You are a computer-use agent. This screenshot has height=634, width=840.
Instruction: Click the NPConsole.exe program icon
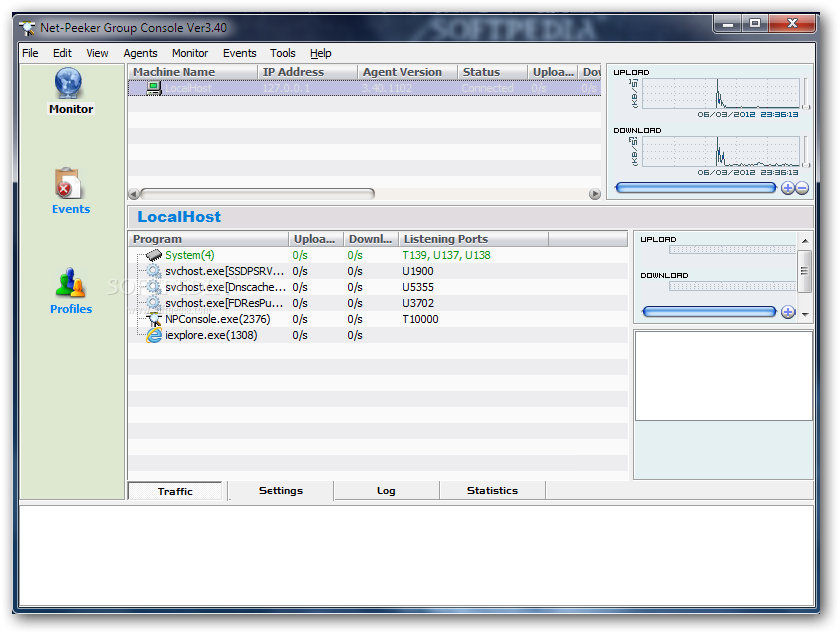pos(154,319)
